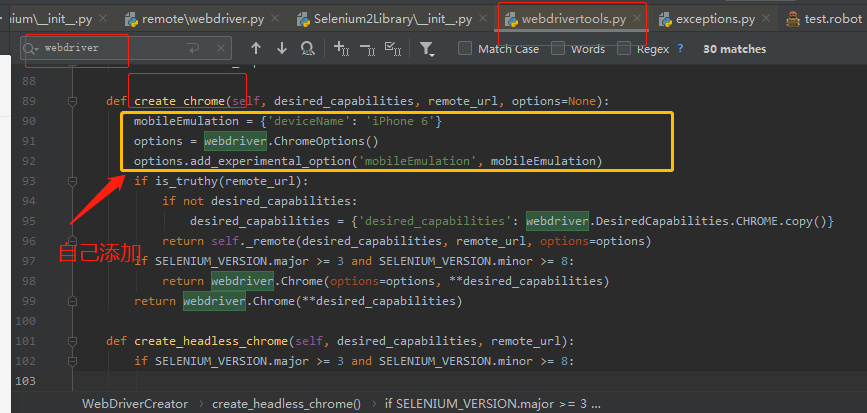
Task: Go to previous occurrence with up arrow
Action: 255,49
